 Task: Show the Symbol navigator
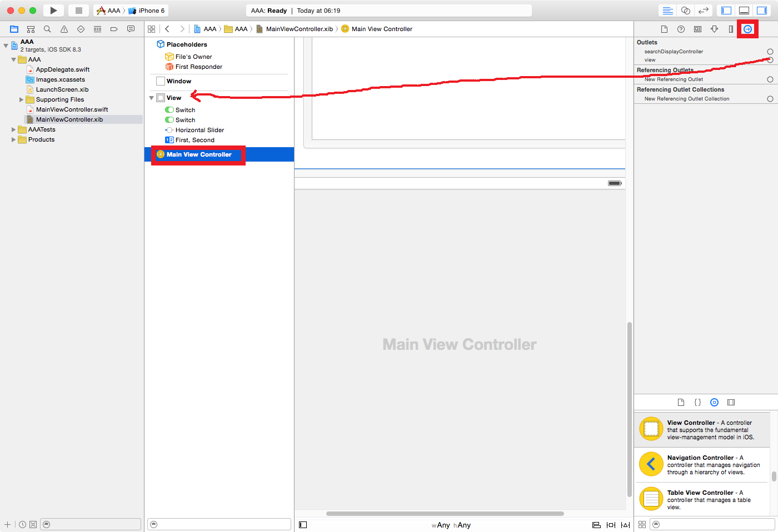click(31, 29)
